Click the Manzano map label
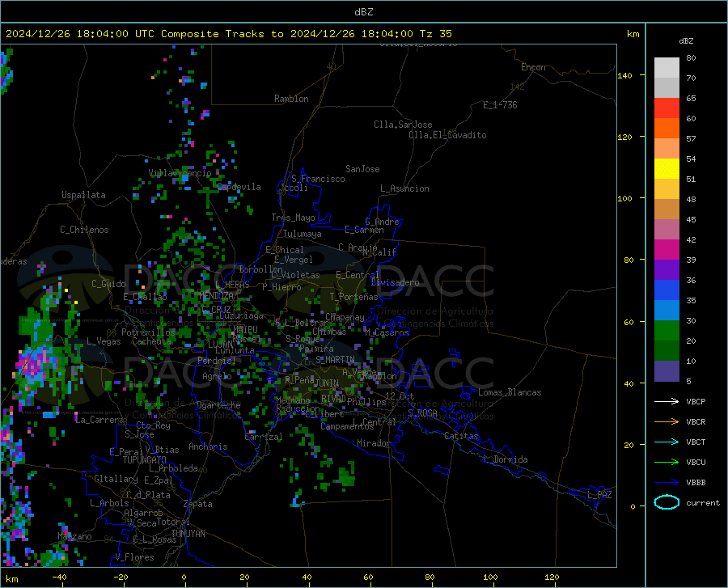The height and width of the screenshot is (588, 728). [74, 536]
